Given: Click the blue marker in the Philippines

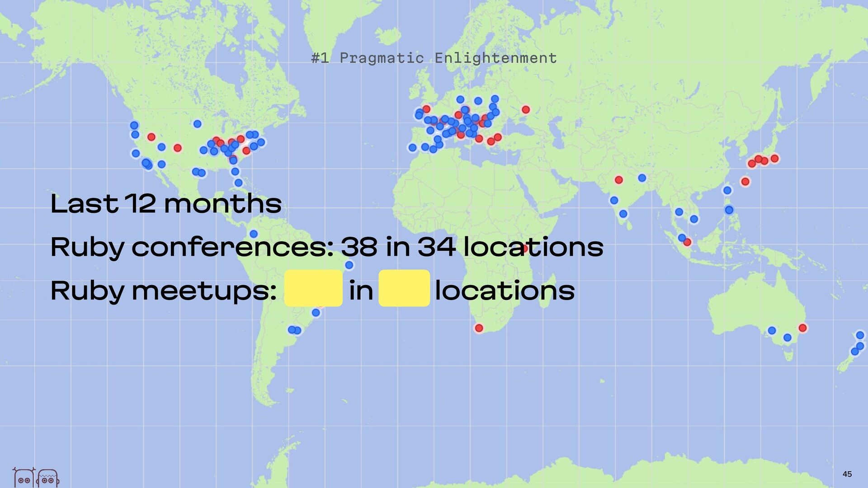Looking at the screenshot, I should [x=729, y=210].
